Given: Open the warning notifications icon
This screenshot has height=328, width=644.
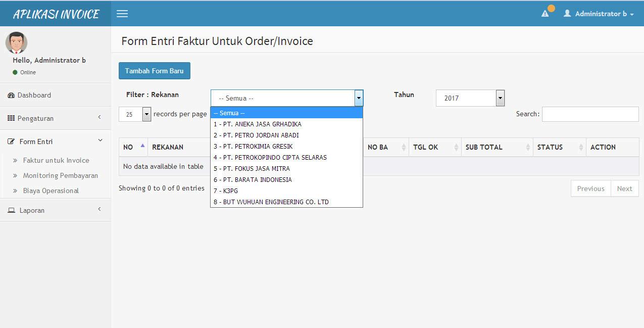Looking at the screenshot, I should 545,14.
